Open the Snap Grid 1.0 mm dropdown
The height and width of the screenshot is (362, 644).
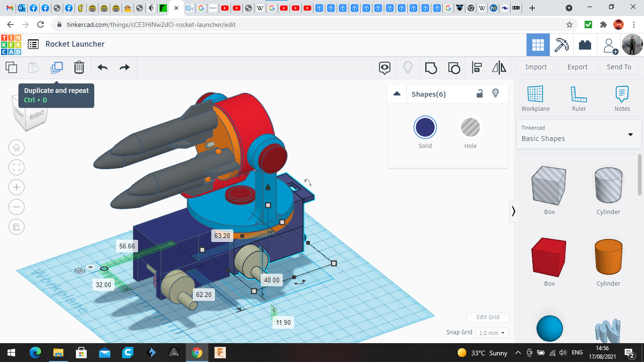(492, 333)
